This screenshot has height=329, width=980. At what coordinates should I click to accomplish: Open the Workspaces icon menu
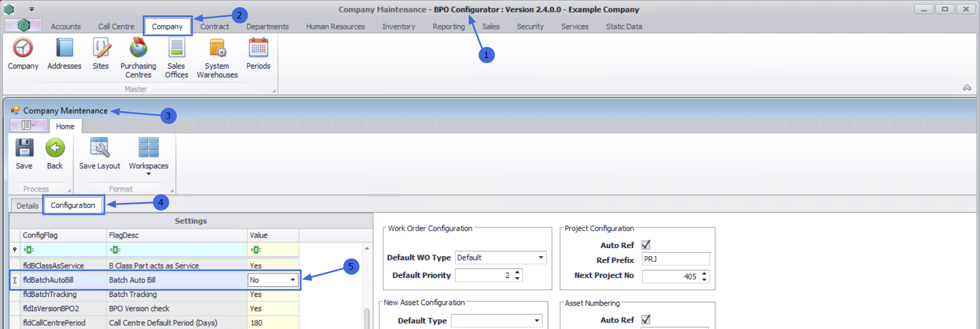(148, 147)
